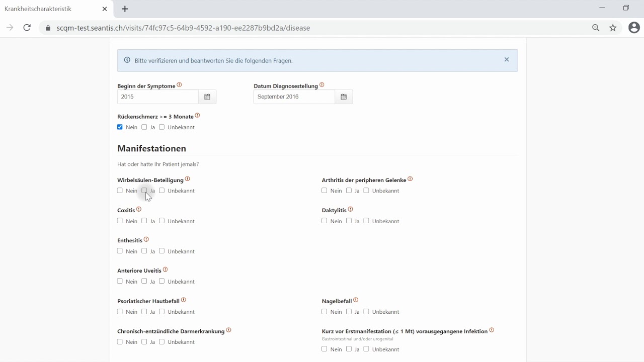Open info icon beside Enthesitis
644x362 pixels.
click(146, 239)
